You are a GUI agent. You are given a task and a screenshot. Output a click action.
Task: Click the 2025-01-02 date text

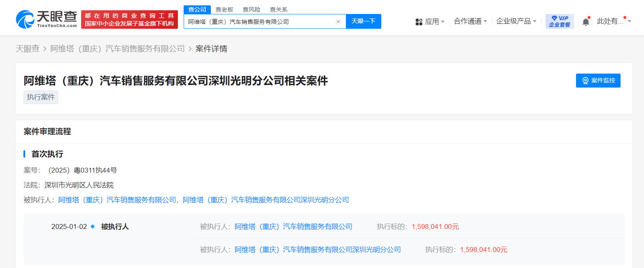69,226
